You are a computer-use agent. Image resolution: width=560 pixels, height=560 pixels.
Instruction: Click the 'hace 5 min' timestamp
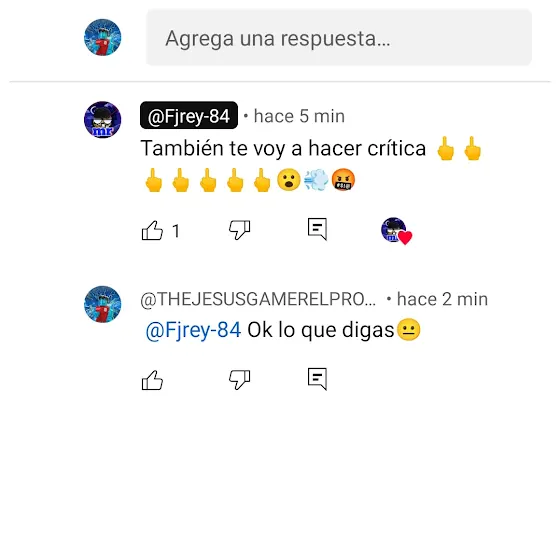[299, 116]
